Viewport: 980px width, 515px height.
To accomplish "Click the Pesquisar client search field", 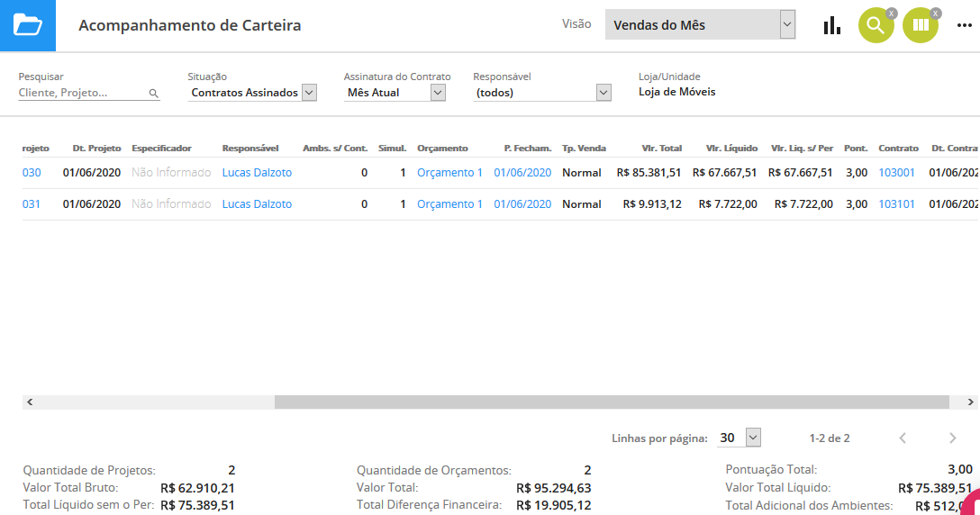I will tap(81, 93).
